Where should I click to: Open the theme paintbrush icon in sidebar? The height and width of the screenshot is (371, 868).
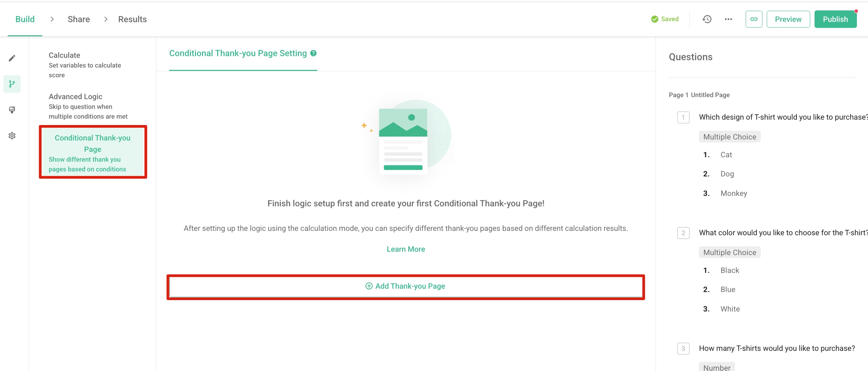(x=12, y=110)
